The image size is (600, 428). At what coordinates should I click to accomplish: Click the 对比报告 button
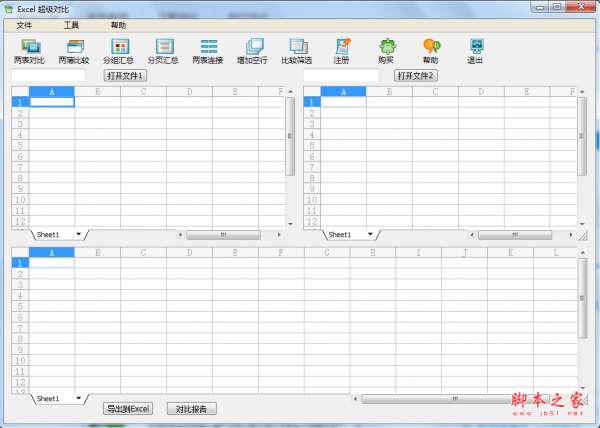(191, 408)
